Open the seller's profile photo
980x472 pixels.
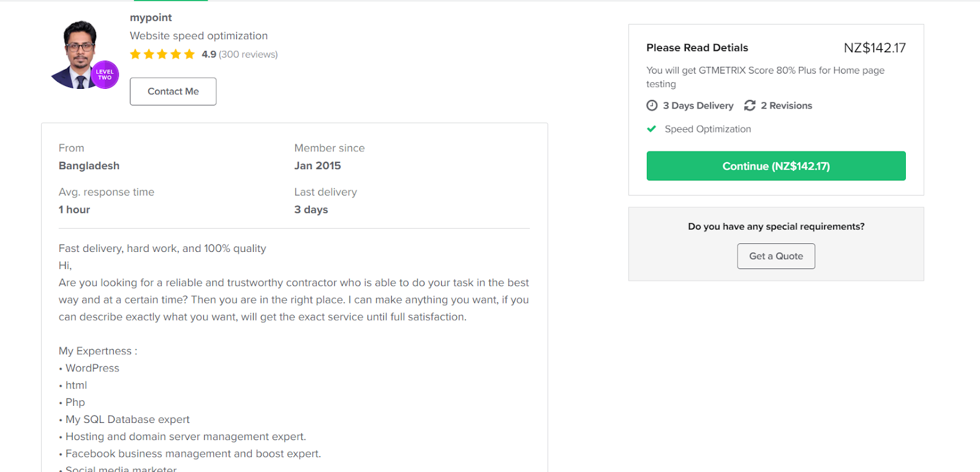tap(80, 55)
